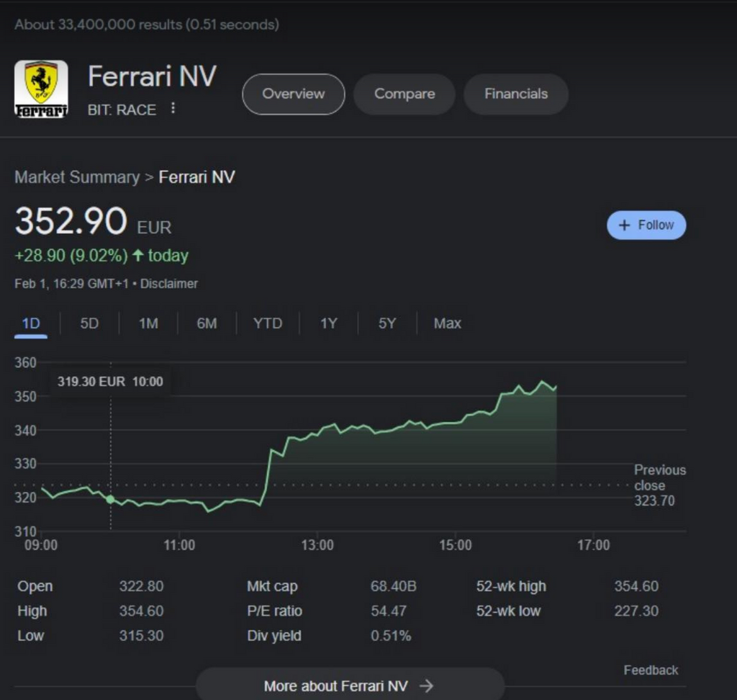737x700 pixels.
Task: Show the 1Y chart range
Action: [x=328, y=323]
